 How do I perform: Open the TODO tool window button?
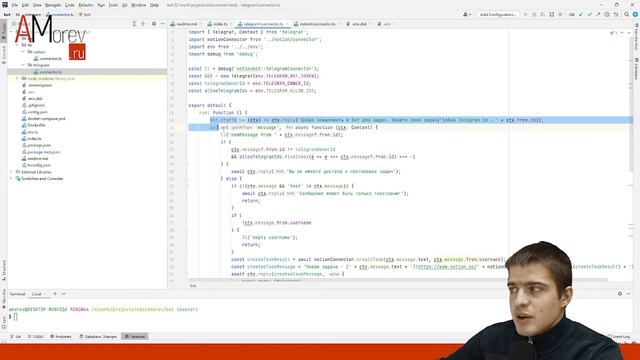pos(35,337)
